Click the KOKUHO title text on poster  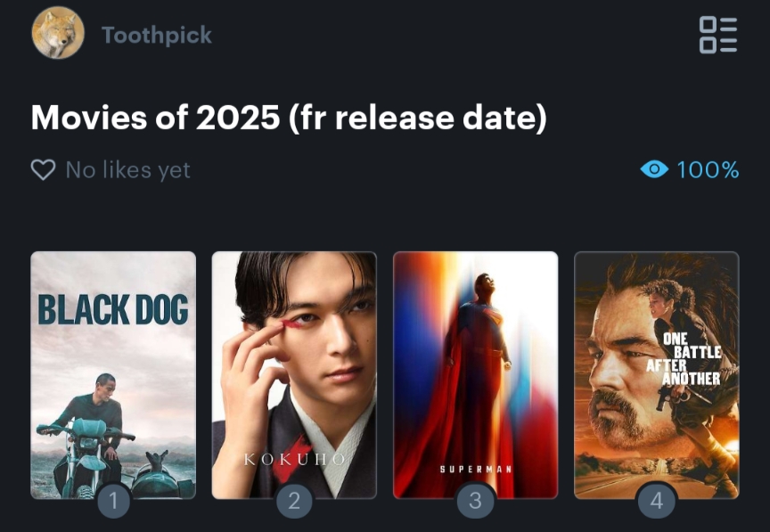pos(294,460)
